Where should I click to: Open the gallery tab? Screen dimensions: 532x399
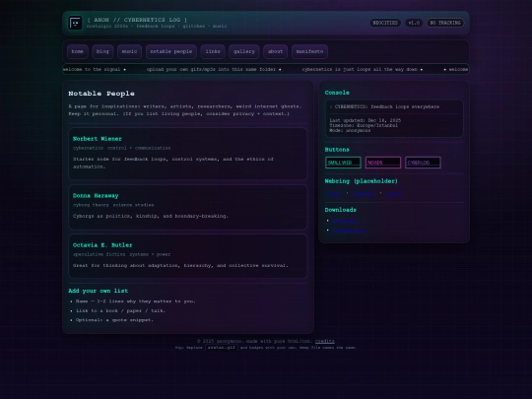[x=244, y=51]
